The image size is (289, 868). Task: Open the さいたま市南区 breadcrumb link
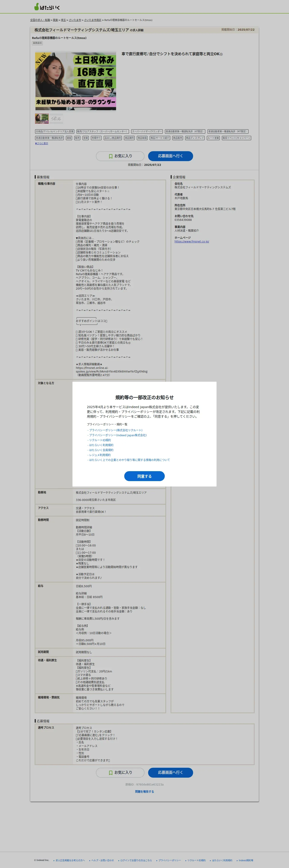tap(93, 20)
